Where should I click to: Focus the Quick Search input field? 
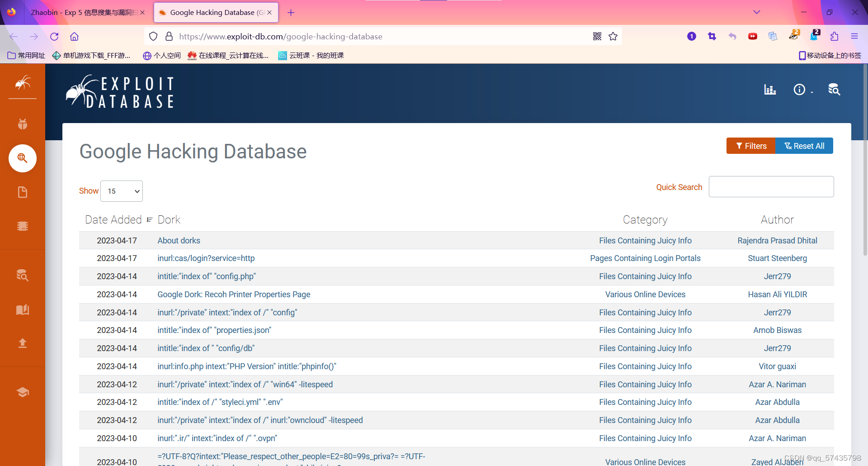pyautogui.click(x=771, y=187)
